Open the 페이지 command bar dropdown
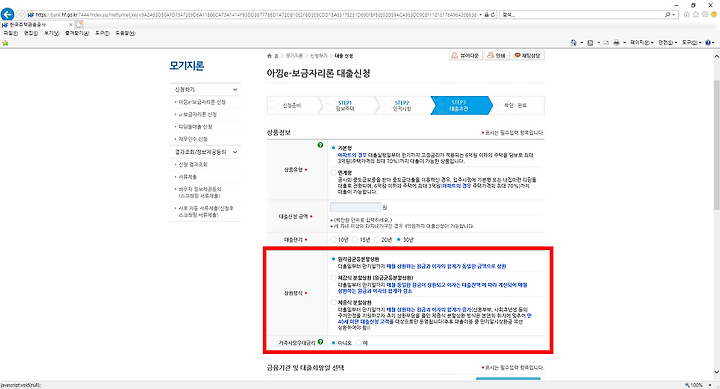Viewport: 720px width, 389px height. (x=642, y=42)
